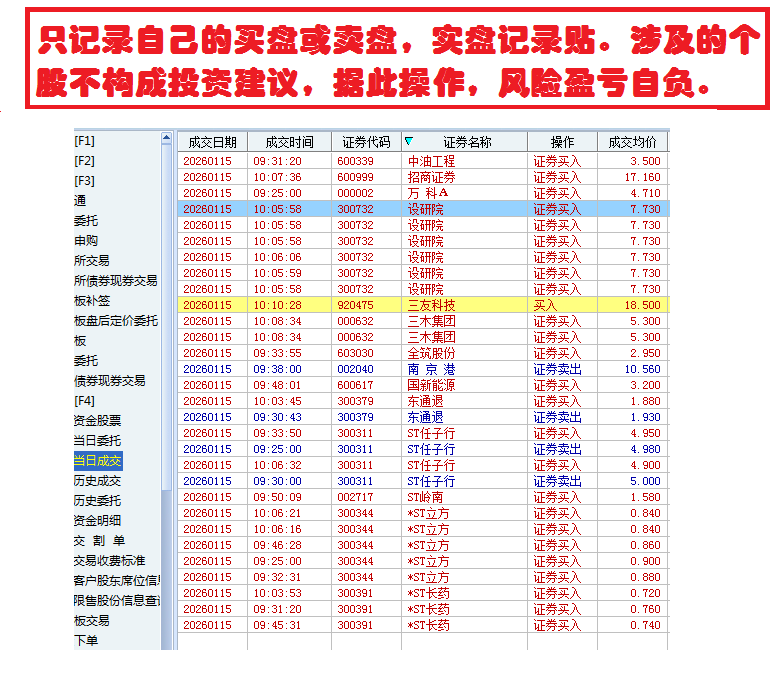Select *ST长药 row priced 0.760
Screen dimensions: 784x699
pyautogui.click(x=423, y=609)
